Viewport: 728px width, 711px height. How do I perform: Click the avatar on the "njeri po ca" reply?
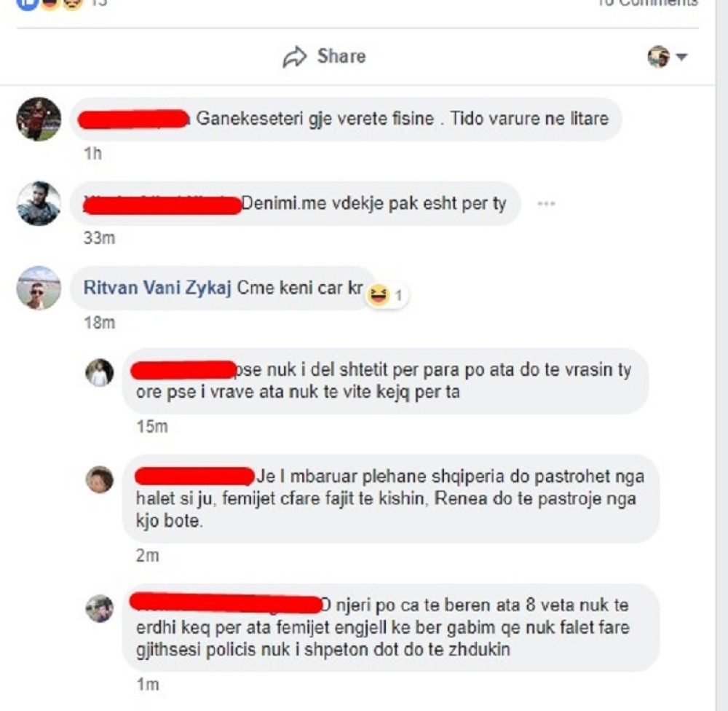coord(99,608)
